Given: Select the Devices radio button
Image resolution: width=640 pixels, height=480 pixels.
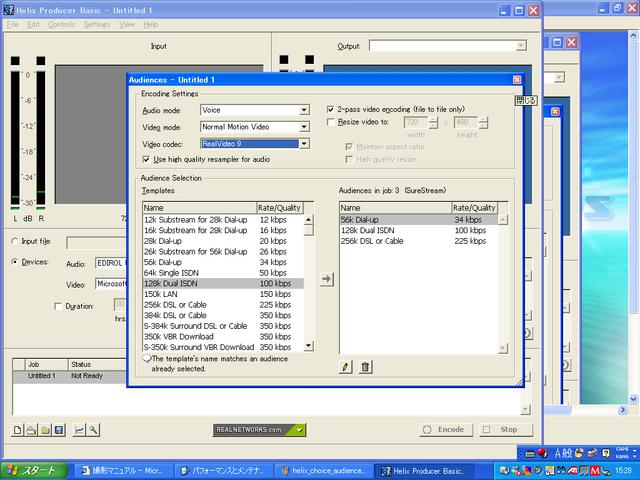Looking at the screenshot, I should tap(15, 262).
